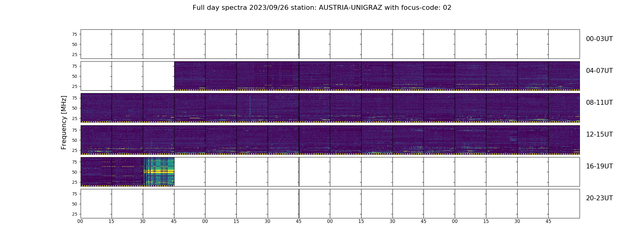Click the 08-11UT row label

[x=599, y=103]
